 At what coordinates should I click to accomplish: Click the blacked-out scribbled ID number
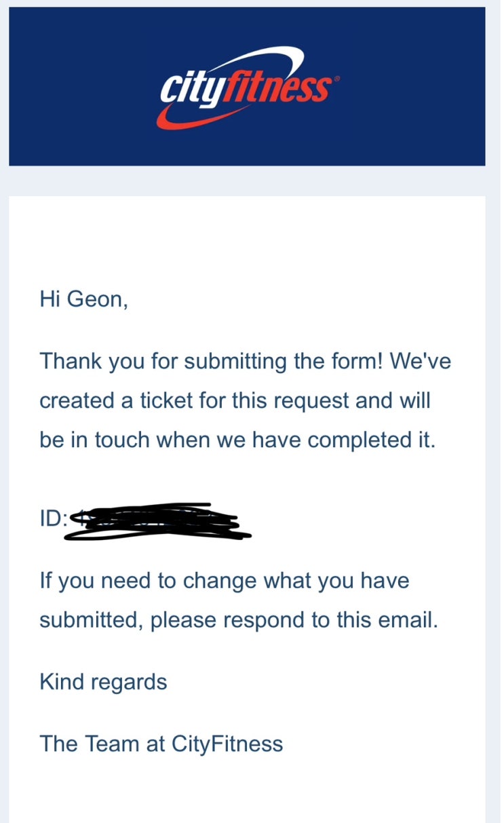point(157,522)
